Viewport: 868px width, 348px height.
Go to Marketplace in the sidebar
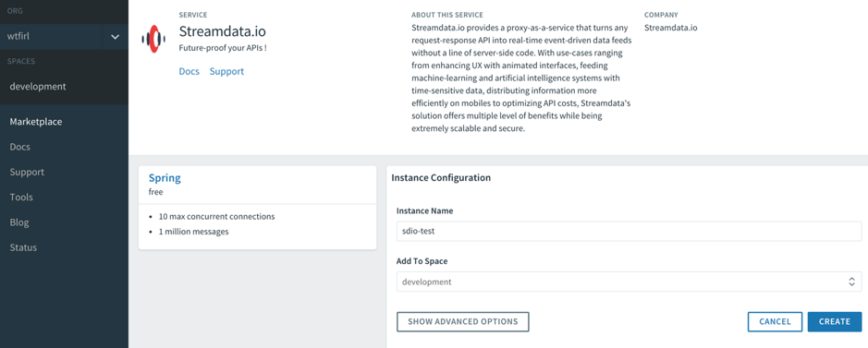coord(35,122)
